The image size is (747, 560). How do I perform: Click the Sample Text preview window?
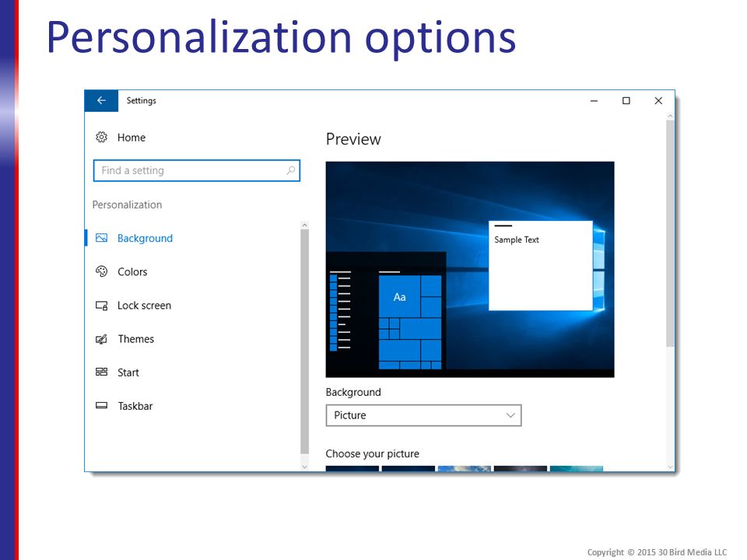tap(541, 265)
